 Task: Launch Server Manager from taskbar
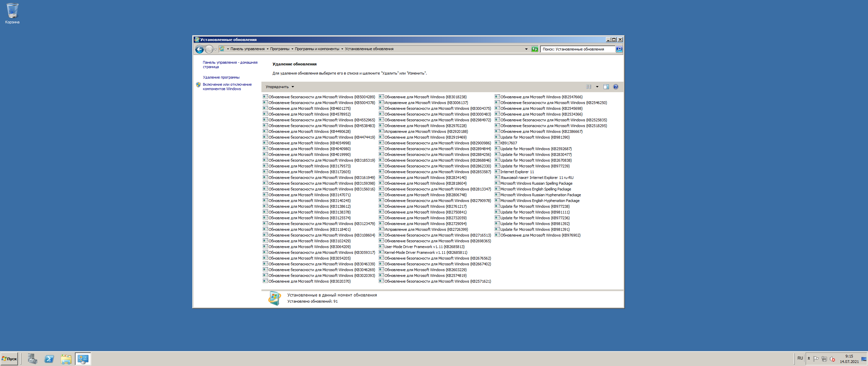pos(33,359)
